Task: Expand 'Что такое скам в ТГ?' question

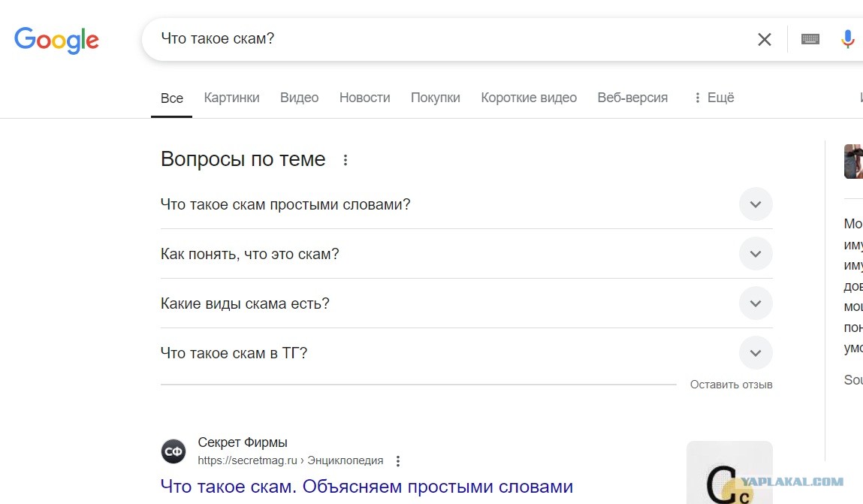Action: tap(466, 353)
